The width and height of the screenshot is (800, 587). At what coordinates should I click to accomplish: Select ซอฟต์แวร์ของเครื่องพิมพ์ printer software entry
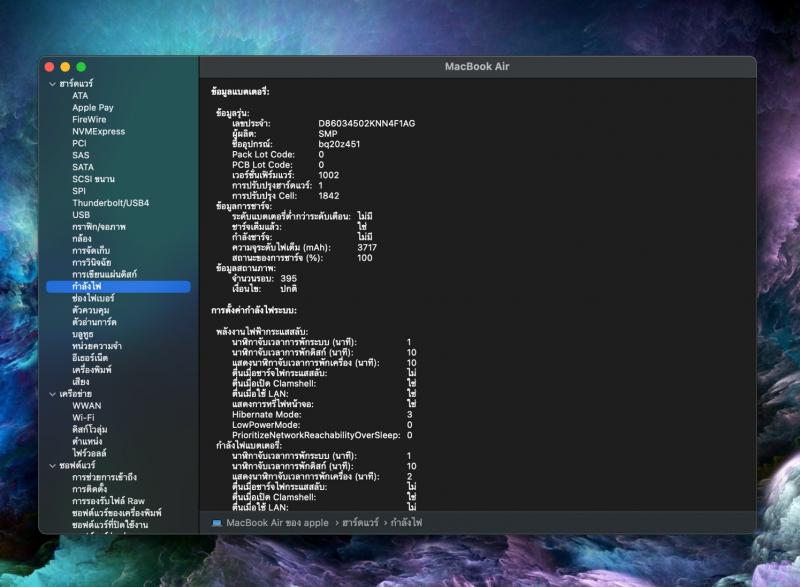(x=117, y=513)
